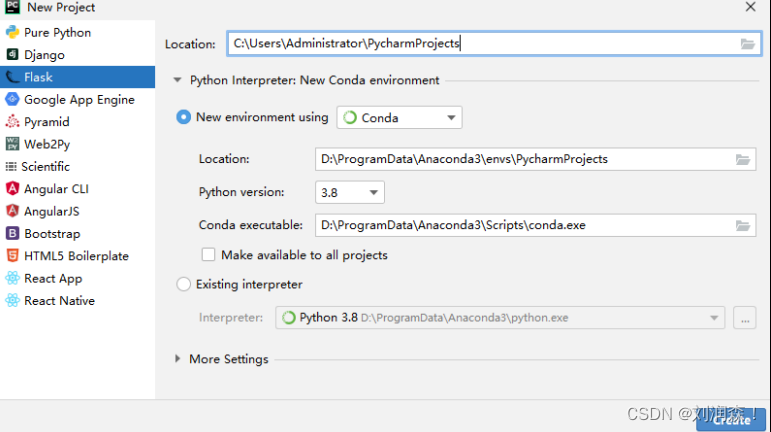
Task: Select Pure Python project type
Action: (x=58, y=32)
